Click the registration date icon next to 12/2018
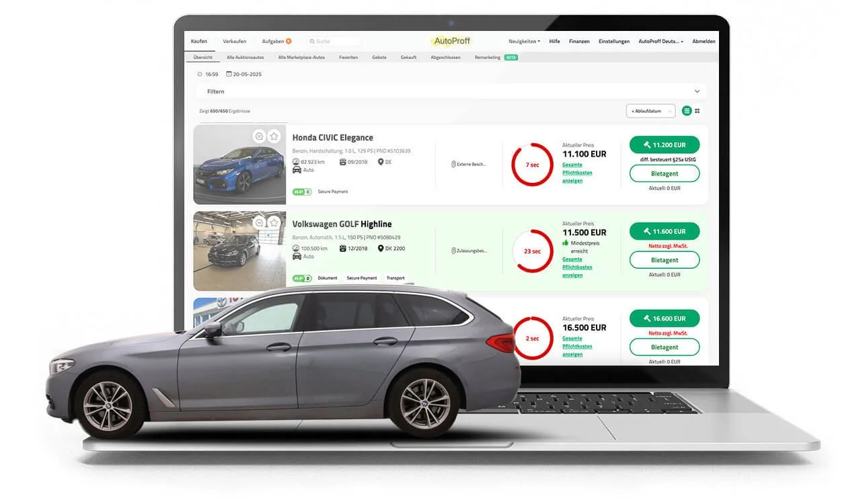 (343, 248)
